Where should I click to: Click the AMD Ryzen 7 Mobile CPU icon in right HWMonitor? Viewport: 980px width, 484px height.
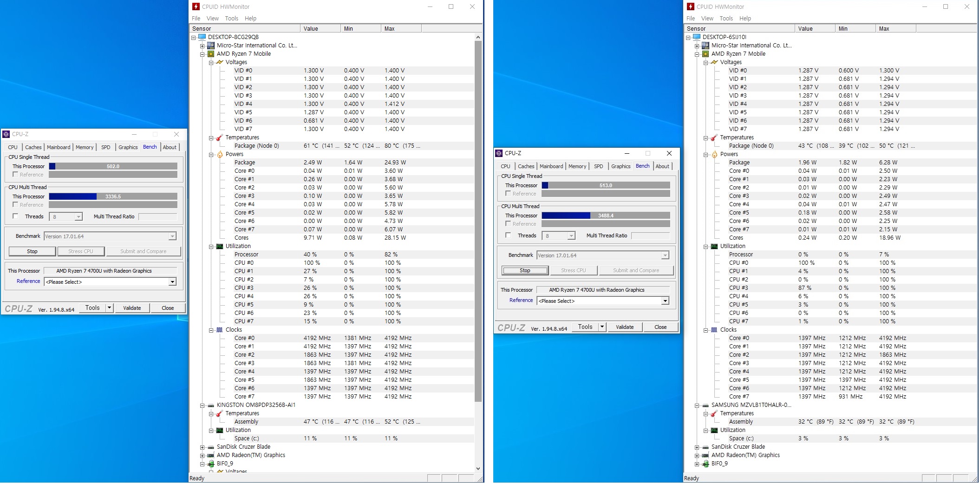tap(706, 54)
